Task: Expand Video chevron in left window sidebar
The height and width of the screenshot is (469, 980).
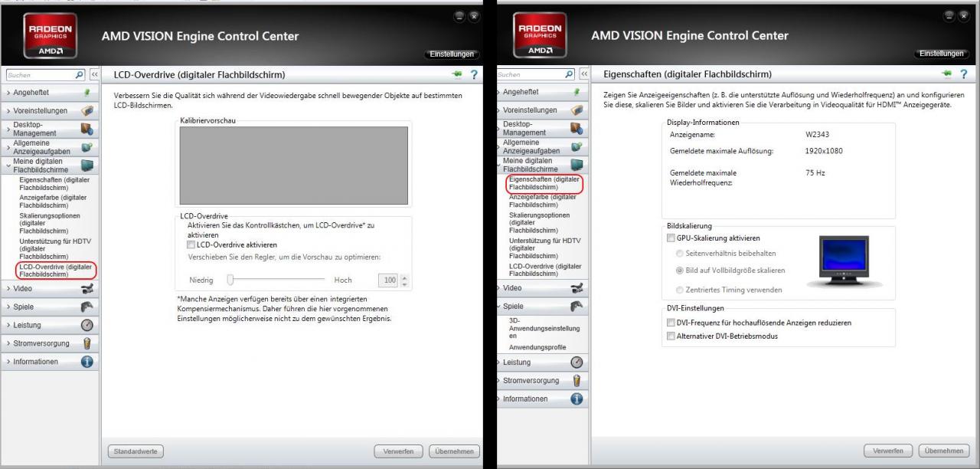Action: (x=8, y=289)
